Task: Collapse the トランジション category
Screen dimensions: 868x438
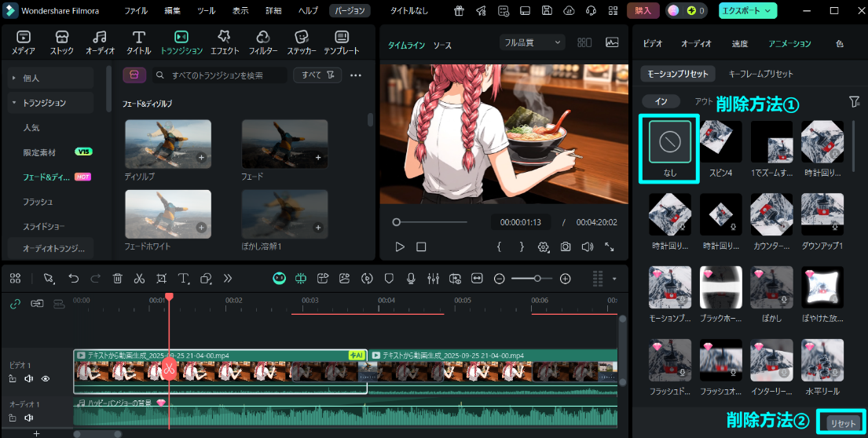Action: click(x=50, y=103)
